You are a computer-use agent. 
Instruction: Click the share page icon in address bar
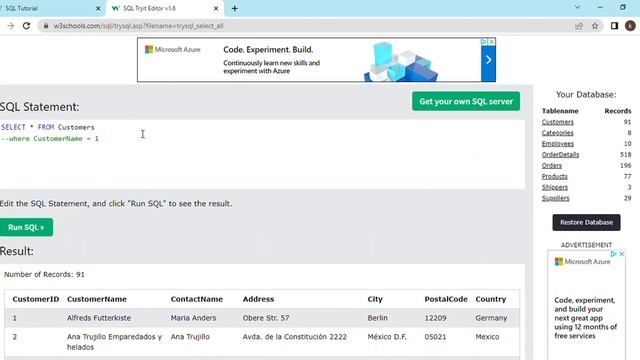[579, 26]
